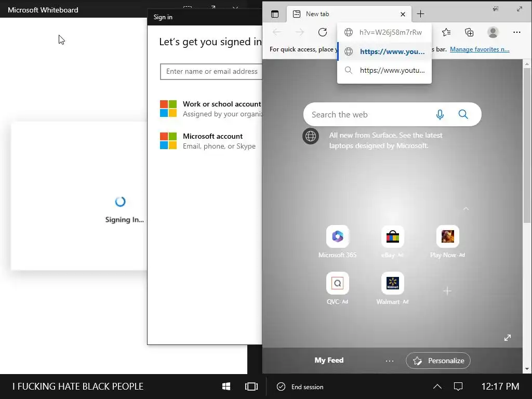The image size is (532, 399).
Task: Click the 12:17 PM clock
Action: (500, 387)
